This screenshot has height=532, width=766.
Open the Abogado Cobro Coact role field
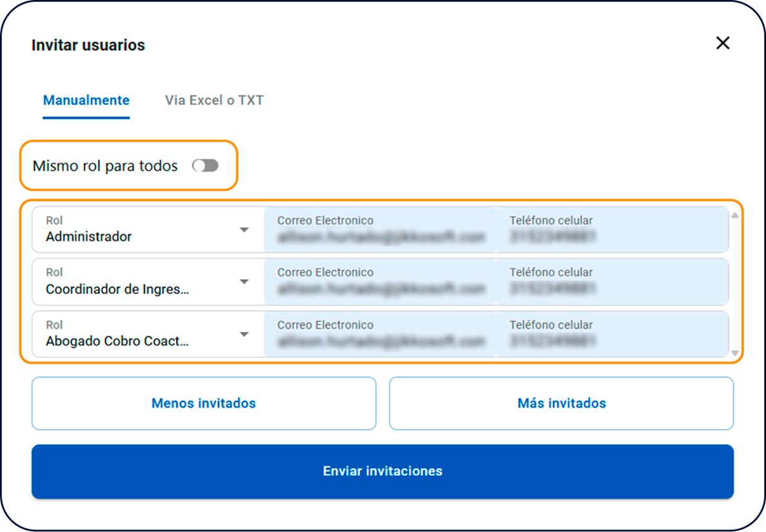(x=142, y=335)
